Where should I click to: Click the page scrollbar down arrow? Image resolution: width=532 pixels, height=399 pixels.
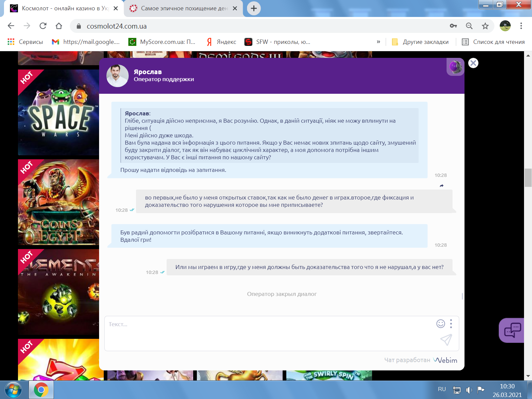(x=528, y=377)
